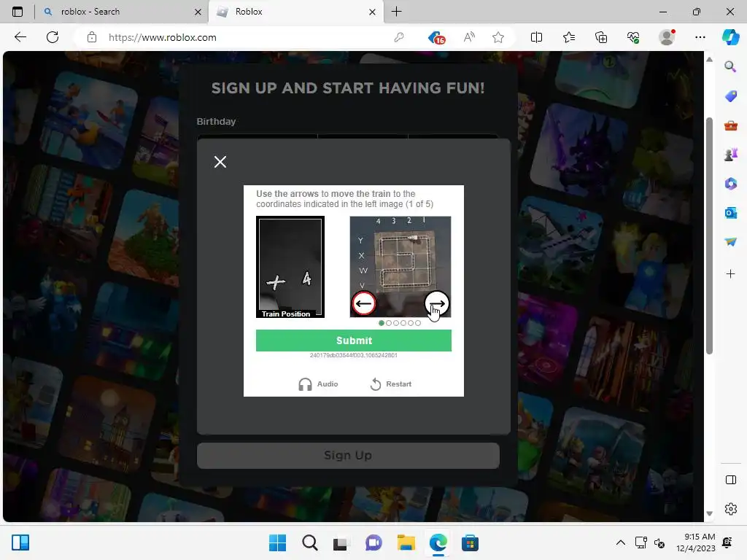This screenshot has height=560, width=747.
Task: Refresh the current page
Action: [53, 37]
